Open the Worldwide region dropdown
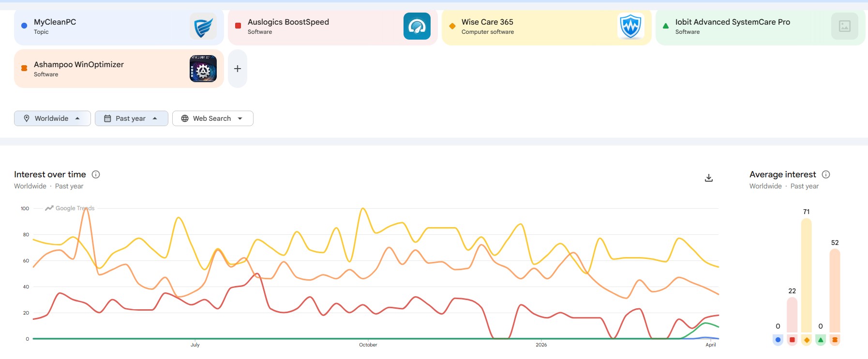The image size is (868, 359). pyautogui.click(x=52, y=118)
